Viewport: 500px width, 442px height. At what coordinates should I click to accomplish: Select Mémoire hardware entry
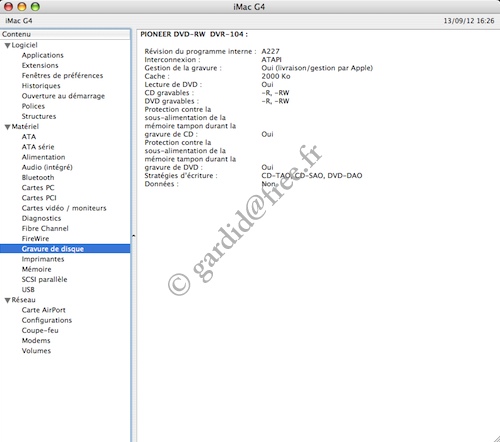pos(36,269)
